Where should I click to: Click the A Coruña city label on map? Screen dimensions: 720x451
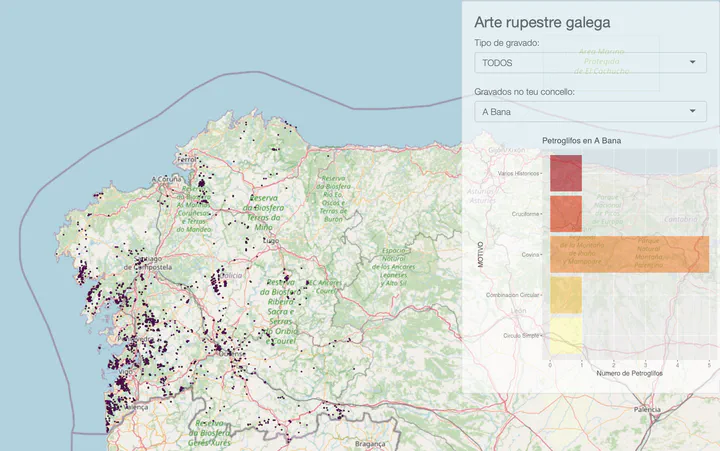click(x=166, y=179)
